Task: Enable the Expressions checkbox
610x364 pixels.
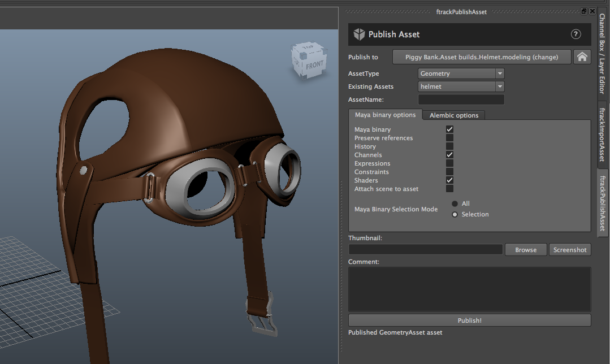Action: tap(449, 163)
